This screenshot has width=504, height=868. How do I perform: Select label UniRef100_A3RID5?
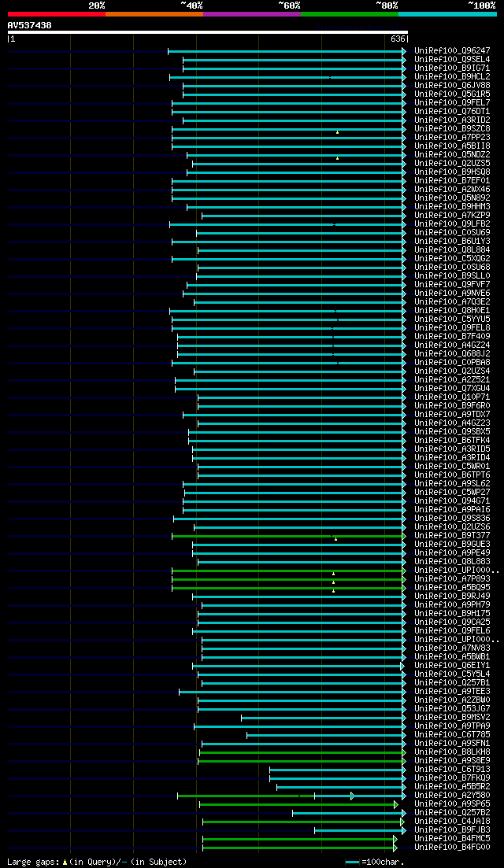click(452, 449)
